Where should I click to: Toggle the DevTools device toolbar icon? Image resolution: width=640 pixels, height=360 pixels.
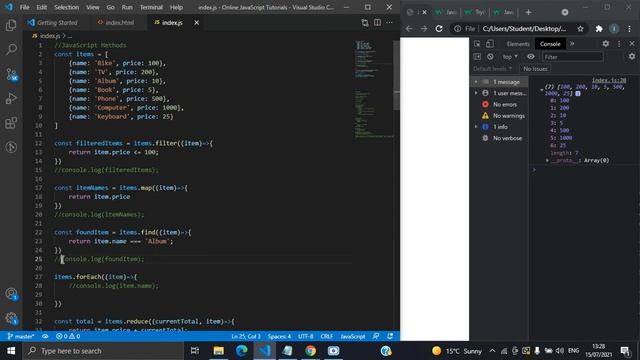[x=489, y=44]
